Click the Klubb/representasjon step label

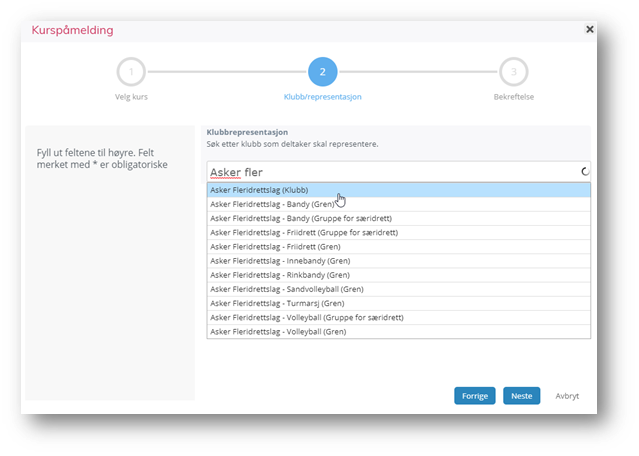pos(322,97)
